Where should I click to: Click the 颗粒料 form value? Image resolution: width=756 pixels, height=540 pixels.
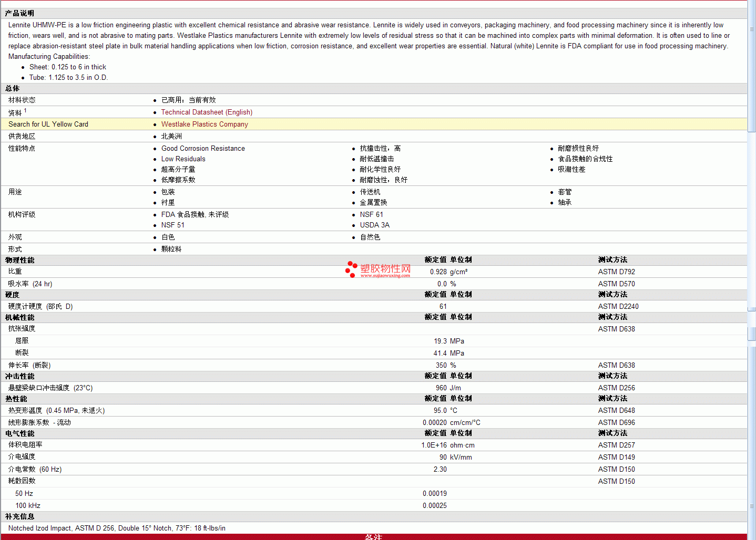(x=171, y=249)
